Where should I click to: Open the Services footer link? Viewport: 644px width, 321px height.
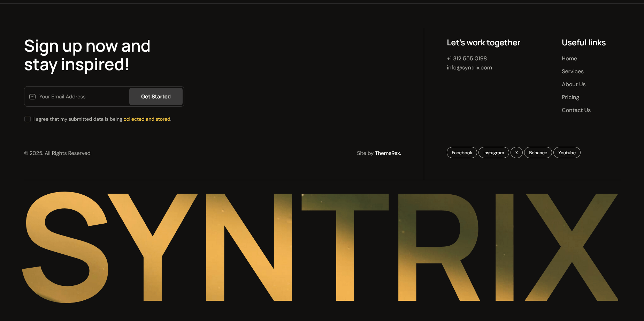tap(572, 72)
